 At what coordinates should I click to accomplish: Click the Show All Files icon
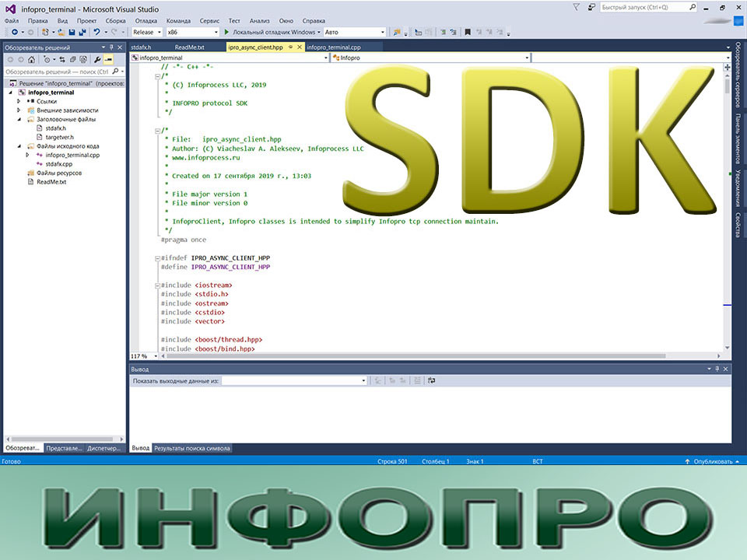(x=83, y=60)
